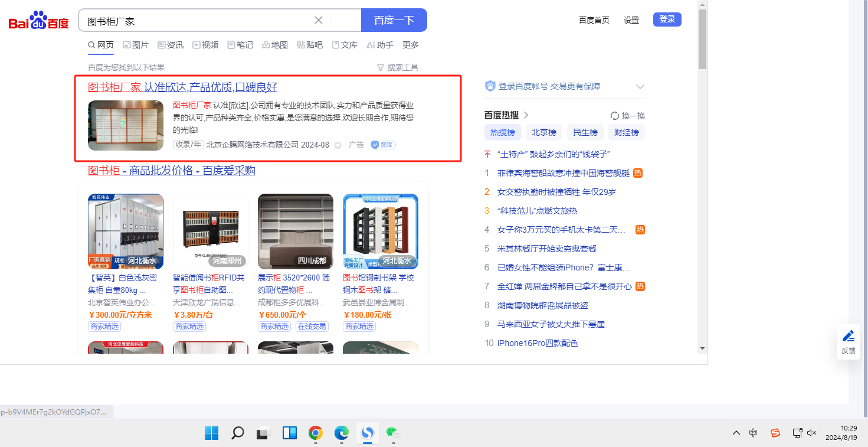Switch to the 图片 search tab
The image size is (868, 447).
pyautogui.click(x=136, y=45)
